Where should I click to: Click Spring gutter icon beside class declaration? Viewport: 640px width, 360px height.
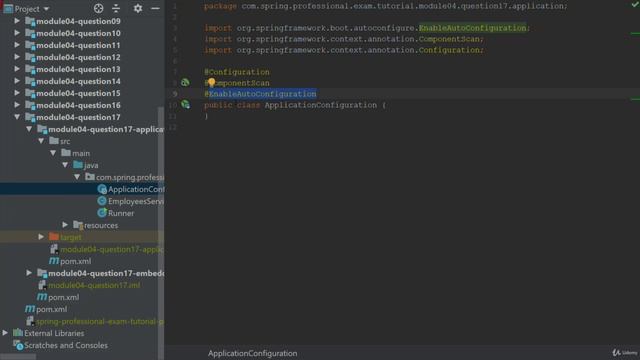click(x=185, y=104)
